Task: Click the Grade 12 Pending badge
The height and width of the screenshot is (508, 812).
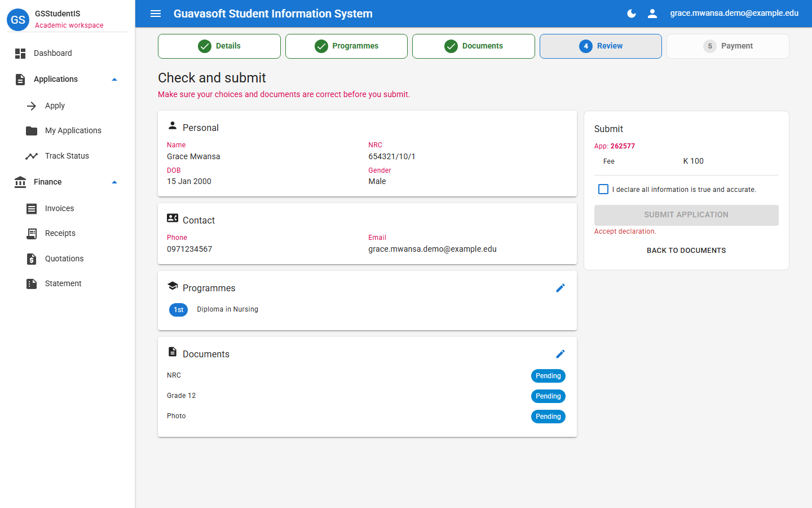Action: point(548,396)
